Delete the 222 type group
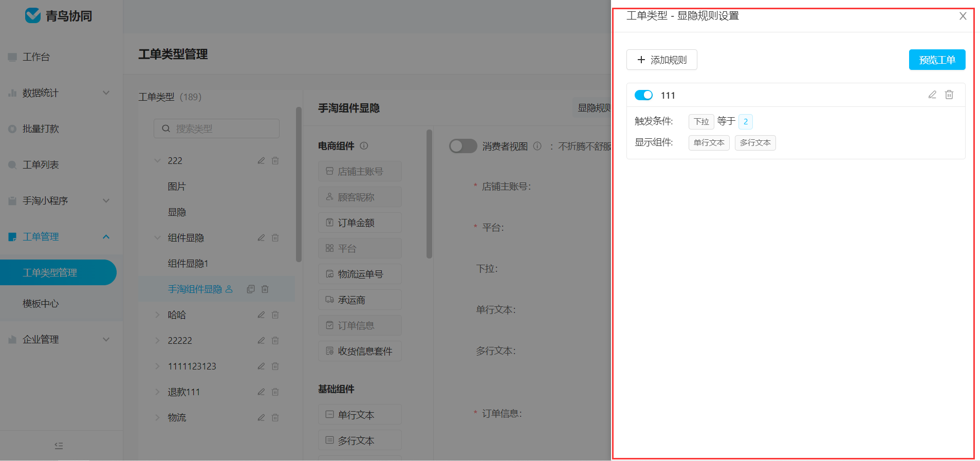Image resolution: width=980 pixels, height=461 pixels. click(275, 160)
